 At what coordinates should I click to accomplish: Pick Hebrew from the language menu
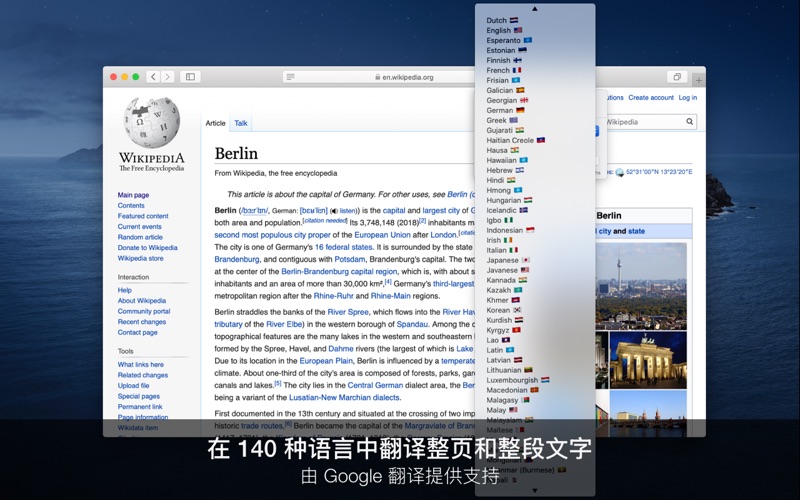click(505, 170)
